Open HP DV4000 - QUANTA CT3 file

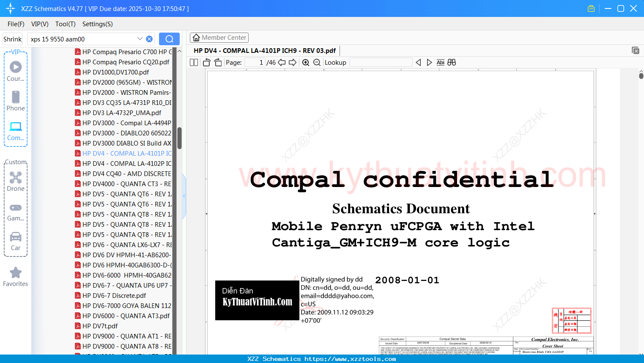coord(123,184)
